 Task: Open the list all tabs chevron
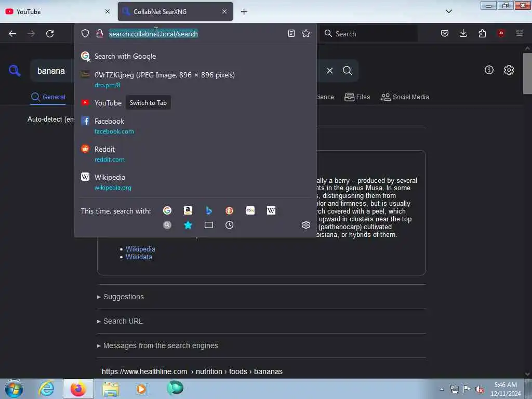tap(448, 11)
